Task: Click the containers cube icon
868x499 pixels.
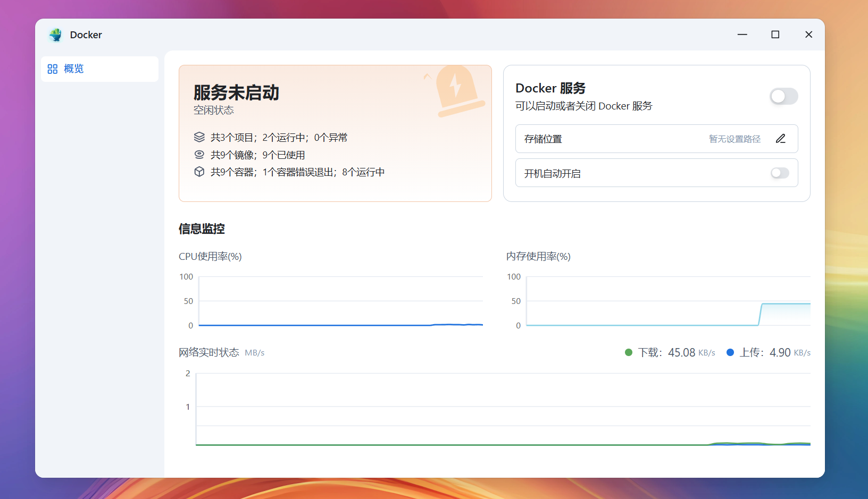Action: point(199,172)
